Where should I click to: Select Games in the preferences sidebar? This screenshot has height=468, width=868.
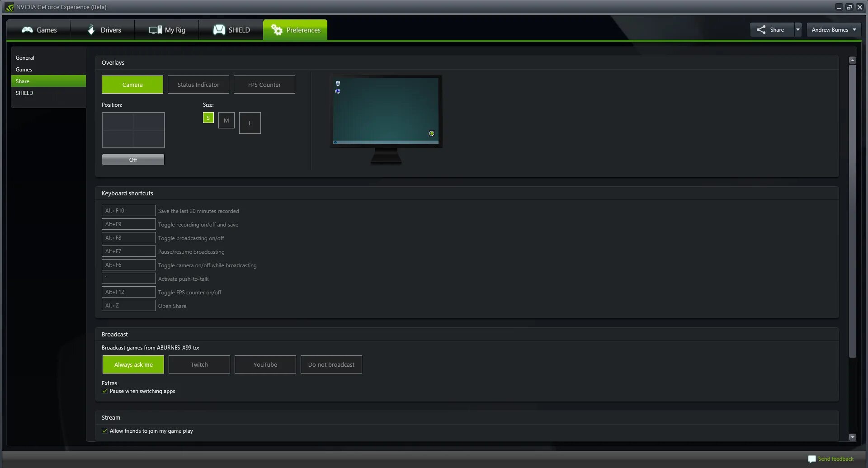48,70
